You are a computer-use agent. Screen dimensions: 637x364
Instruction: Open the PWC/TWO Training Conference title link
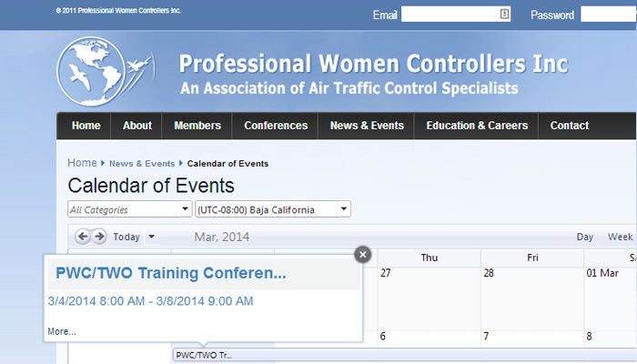pyautogui.click(x=171, y=273)
